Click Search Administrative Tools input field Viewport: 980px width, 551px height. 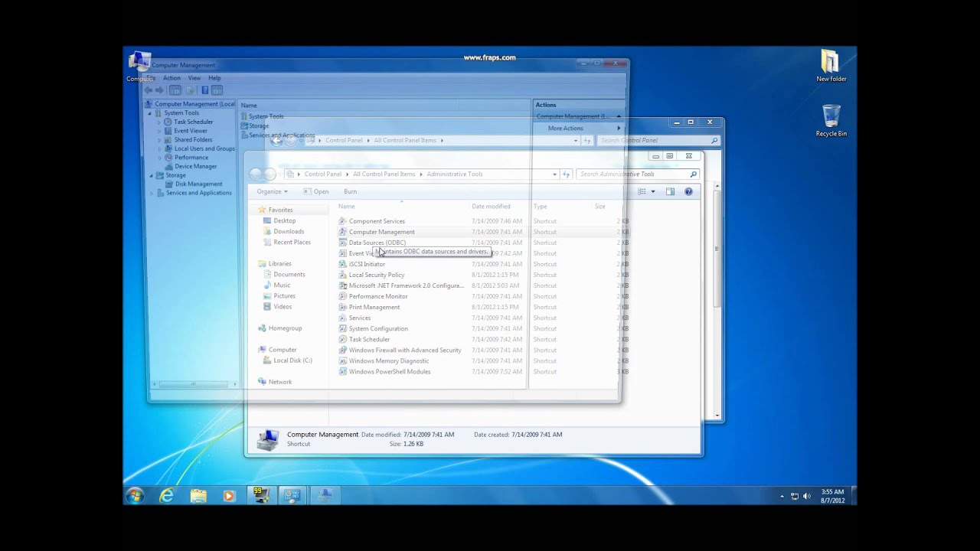[637, 174]
